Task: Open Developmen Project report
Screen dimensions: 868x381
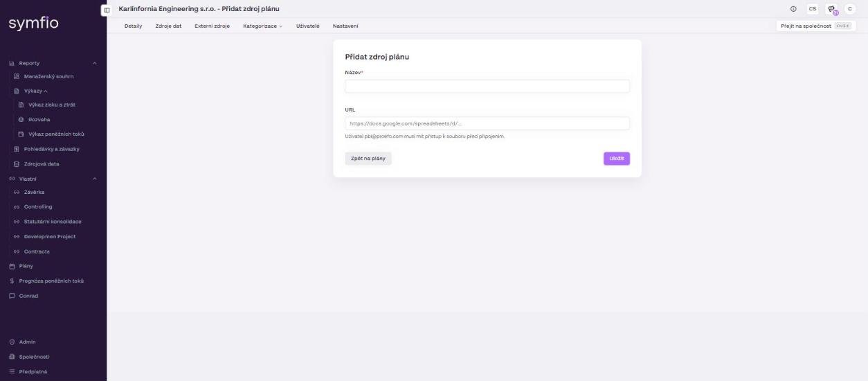Action: point(50,236)
